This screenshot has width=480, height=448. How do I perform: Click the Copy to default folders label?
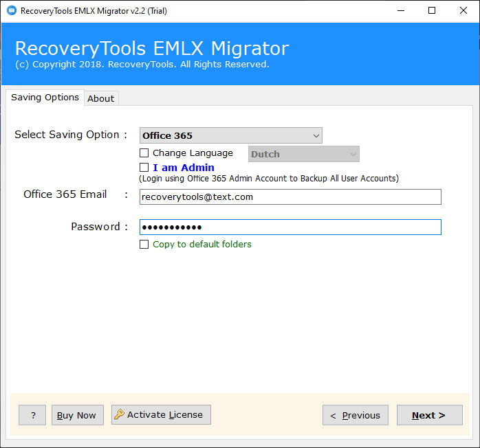pyautogui.click(x=202, y=245)
